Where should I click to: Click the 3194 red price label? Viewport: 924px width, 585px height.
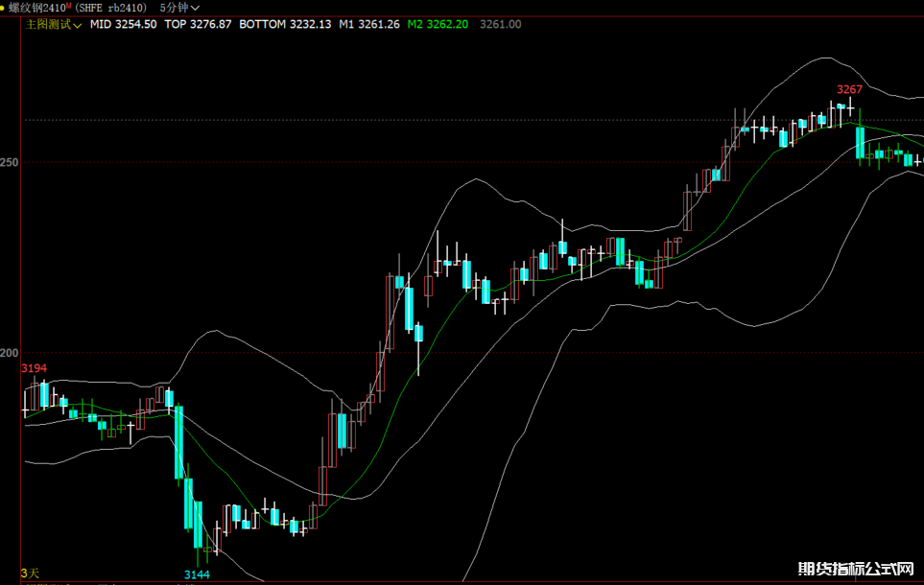[x=35, y=368]
